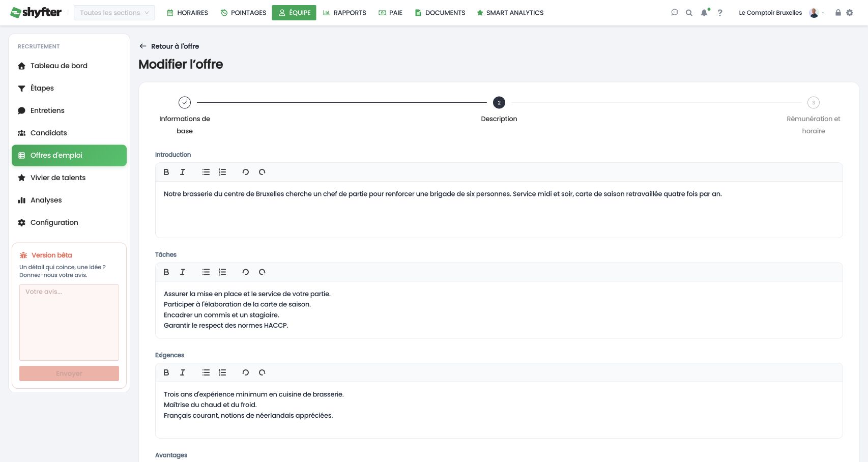Viewport: 868px width, 462px height.
Task: Undo last change in Introduction editor
Action: coord(246,172)
